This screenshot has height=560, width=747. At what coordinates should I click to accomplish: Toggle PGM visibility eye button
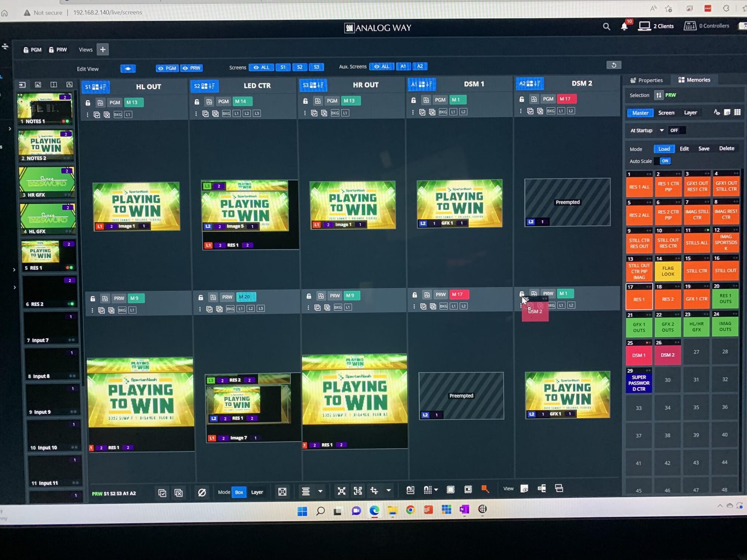167,68
